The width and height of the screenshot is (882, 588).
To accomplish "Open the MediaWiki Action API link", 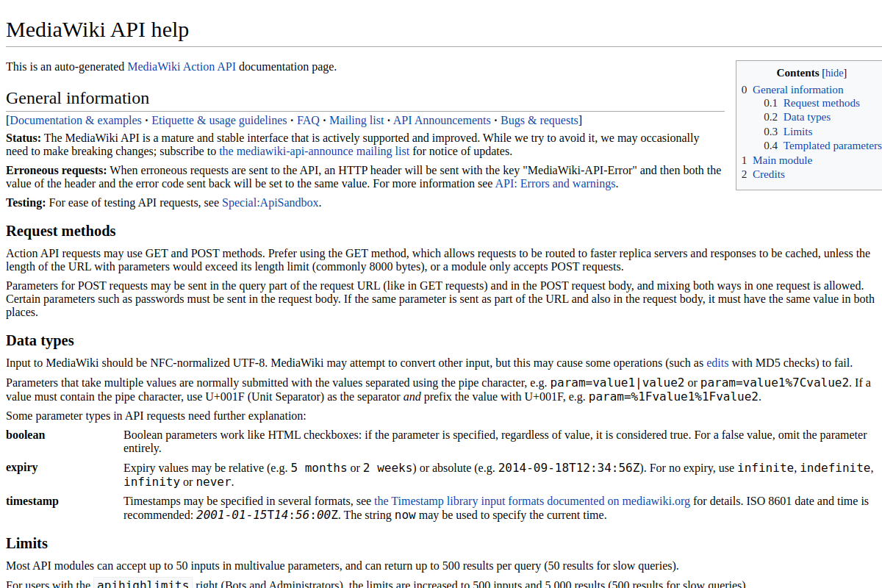I will 182,66.
